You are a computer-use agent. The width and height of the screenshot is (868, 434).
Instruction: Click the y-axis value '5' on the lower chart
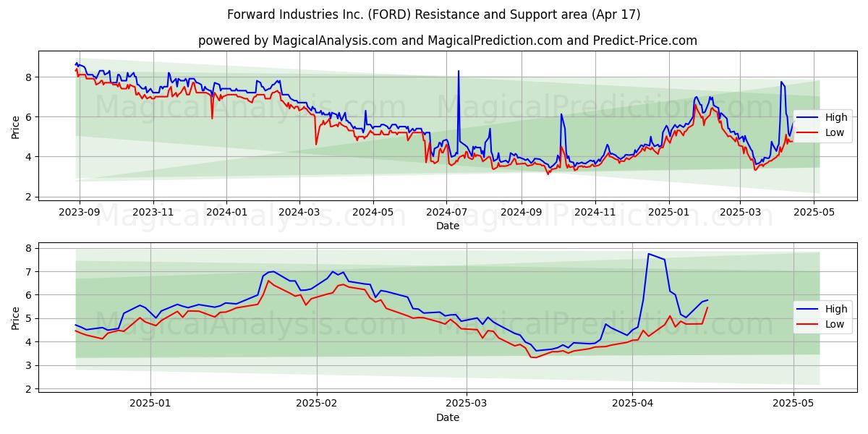[x=30, y=318]
